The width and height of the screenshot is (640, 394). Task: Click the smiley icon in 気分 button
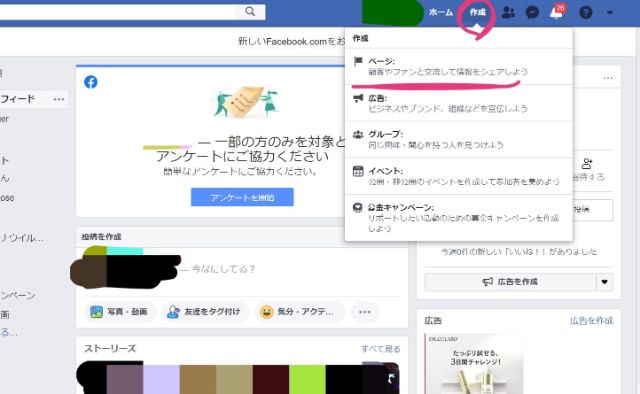[x=267, y=312]
